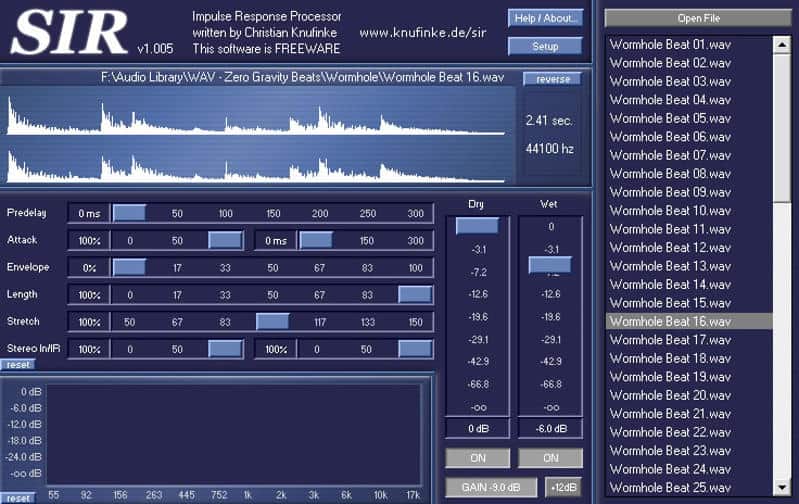Enable the +12dB gain boost
This screenshot has height=504, width=799.
[x=565, y=488]
